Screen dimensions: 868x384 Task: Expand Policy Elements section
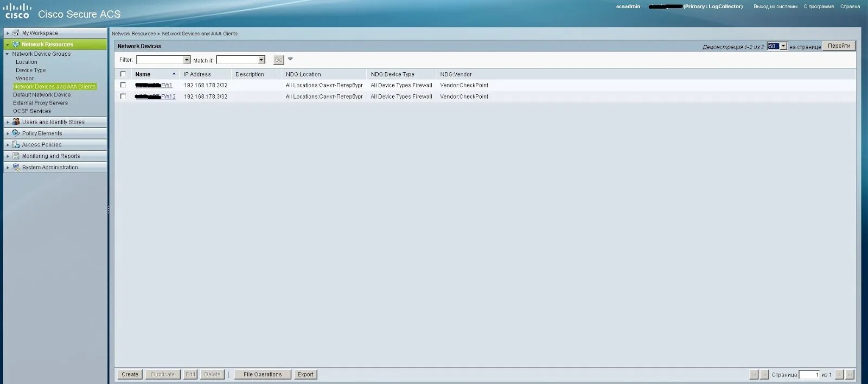[8, 133]
